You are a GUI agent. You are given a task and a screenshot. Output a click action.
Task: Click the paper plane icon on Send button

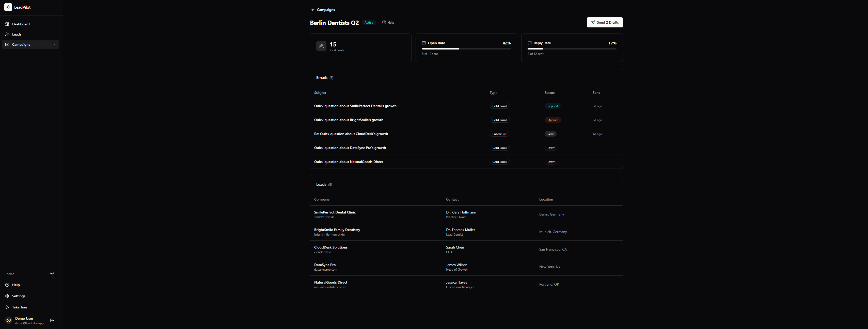coord(593,23)
